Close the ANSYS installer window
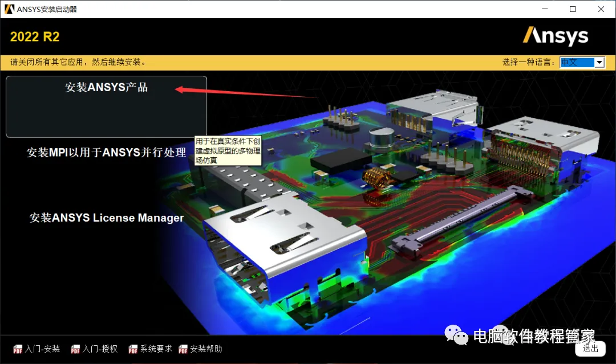The image size is (616, 364). [601, 9]
